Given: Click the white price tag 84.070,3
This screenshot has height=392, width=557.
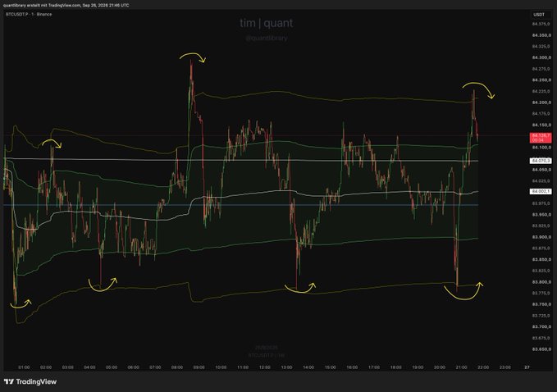Looking at the screenshot, I should 541,161.
